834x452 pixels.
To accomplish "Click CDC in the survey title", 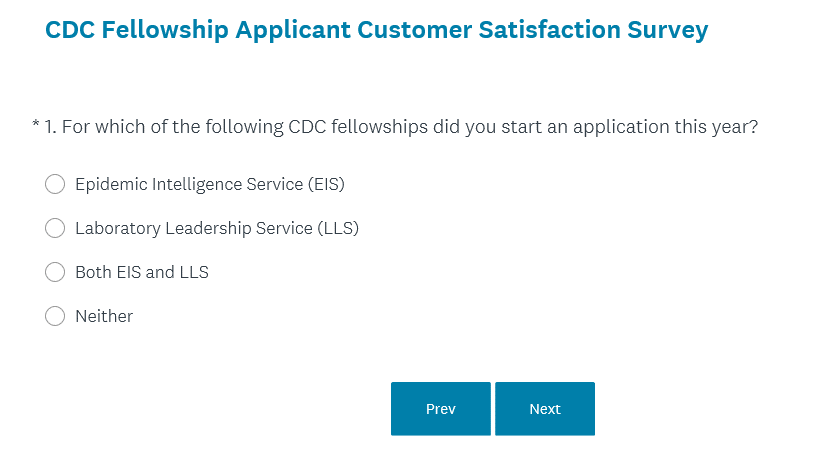I will pos(68,30).
